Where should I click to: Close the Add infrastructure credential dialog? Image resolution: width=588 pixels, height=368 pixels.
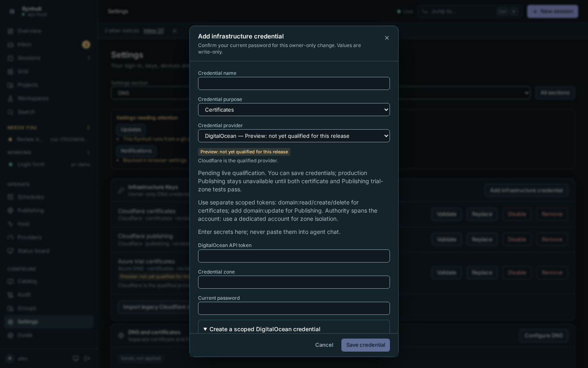coord(387,38)
